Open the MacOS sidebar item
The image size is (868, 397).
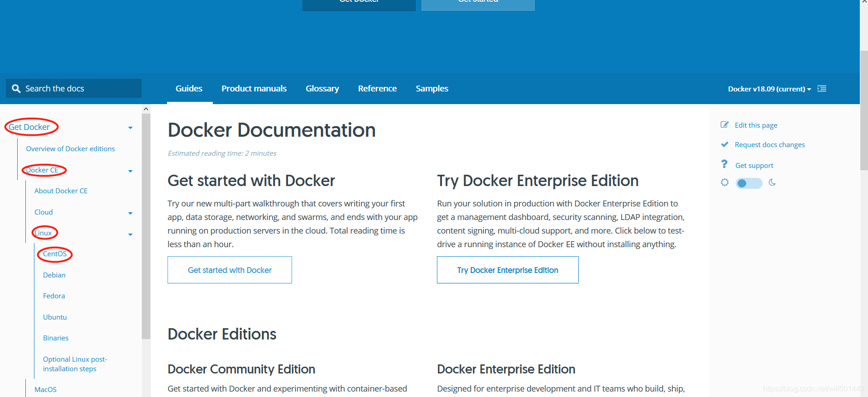coord(46,389)
